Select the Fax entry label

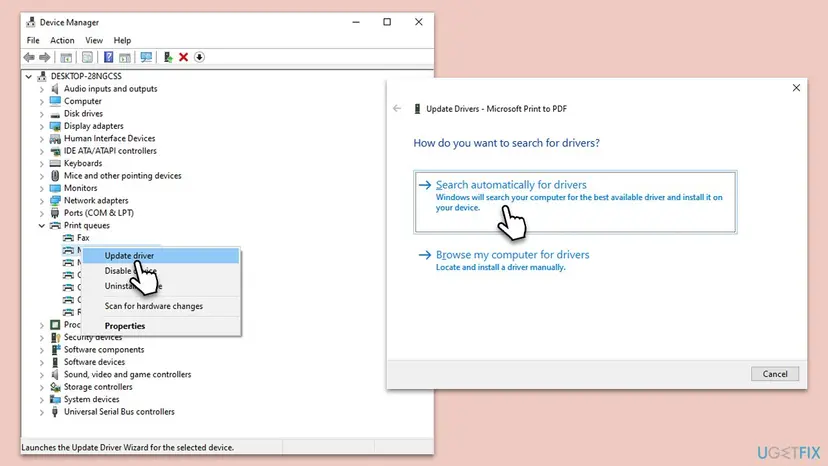click(x=83, y=238)
